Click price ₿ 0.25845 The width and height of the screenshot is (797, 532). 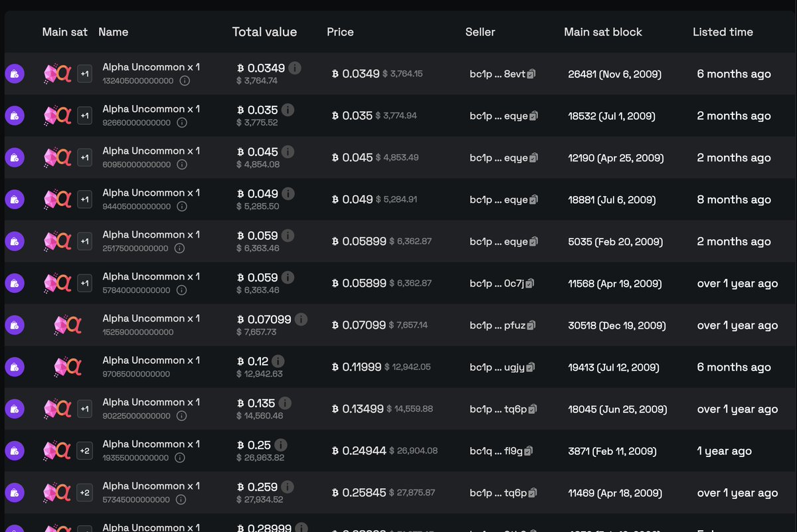coord(359,493)
